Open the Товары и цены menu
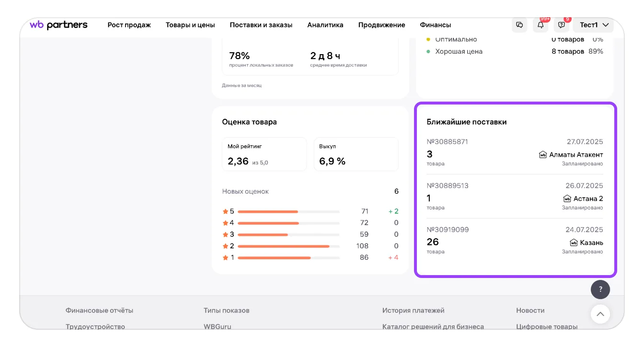This screenshot has width=644, height=347. point(190,25)
